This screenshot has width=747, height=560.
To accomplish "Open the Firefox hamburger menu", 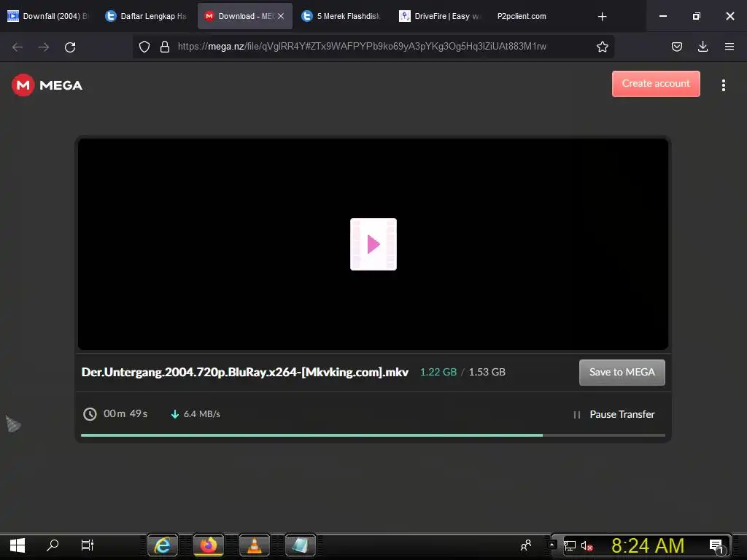I will pyautogui.click(x=729, y=47).
